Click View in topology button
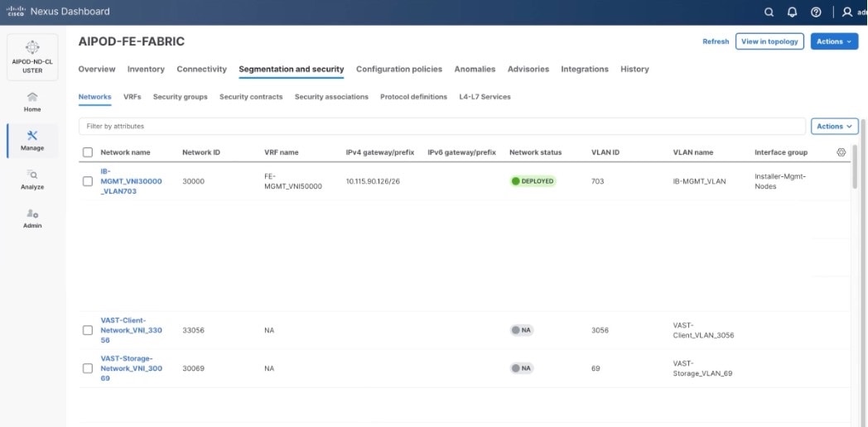Screen dimensions: 868x427 [x=769, y=41]
